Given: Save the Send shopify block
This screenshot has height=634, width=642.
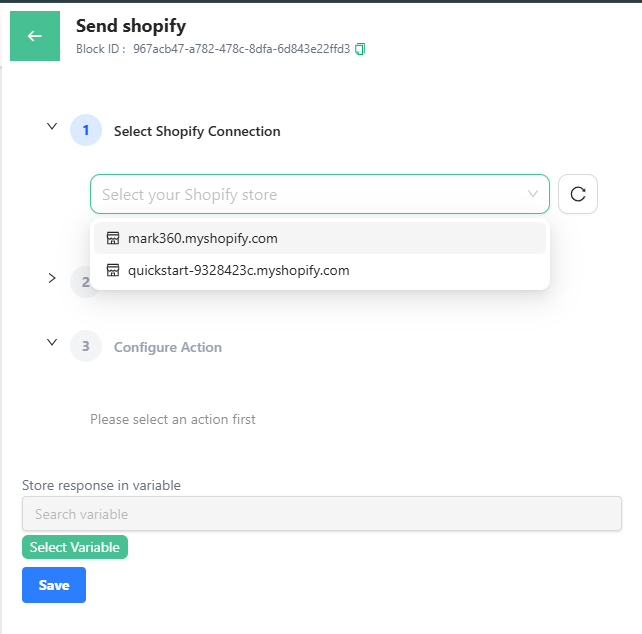Looking at the screenshot, I should (x=54, y=585).
